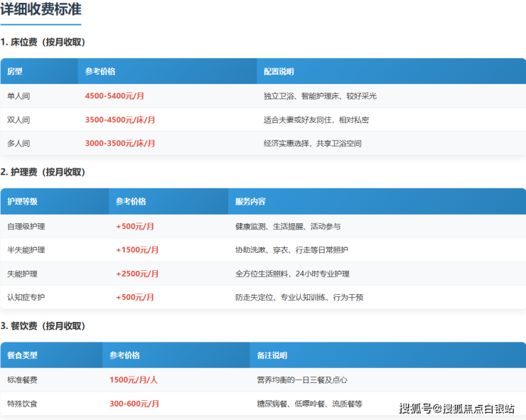Image resolution: width=526 pixels, height=420 pixels.
Task: Click the 房型 column header
Action: pyautogui.click(x=15, y=72)
